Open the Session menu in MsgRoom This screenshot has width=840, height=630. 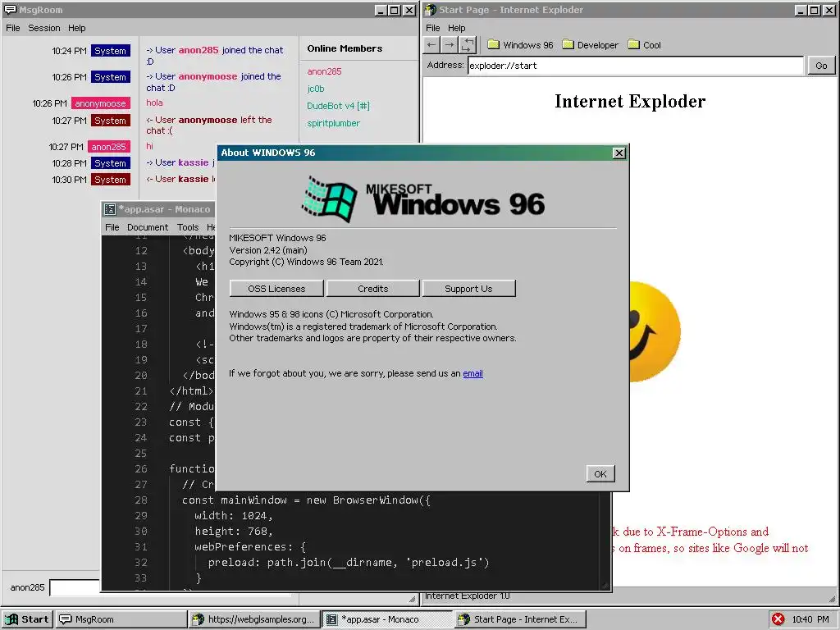pos(44,28)
